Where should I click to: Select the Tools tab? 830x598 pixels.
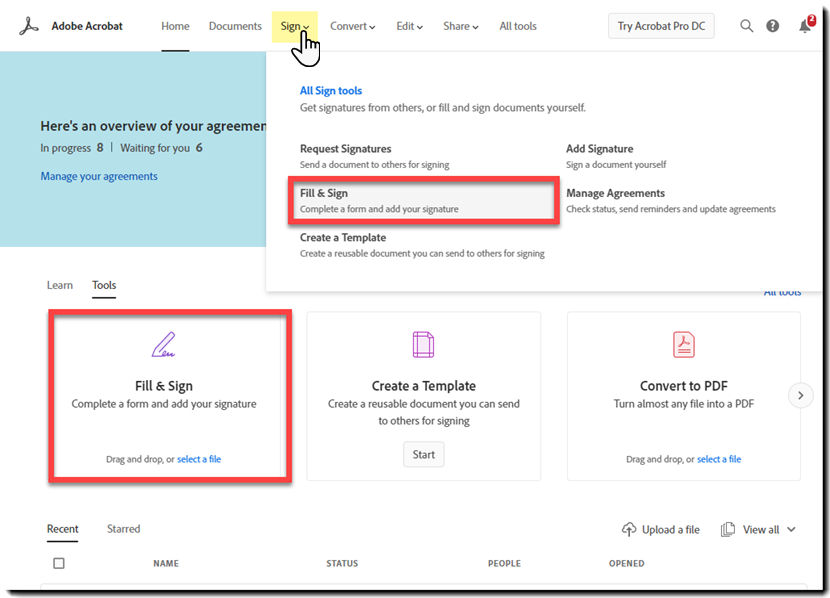point(104,285)
